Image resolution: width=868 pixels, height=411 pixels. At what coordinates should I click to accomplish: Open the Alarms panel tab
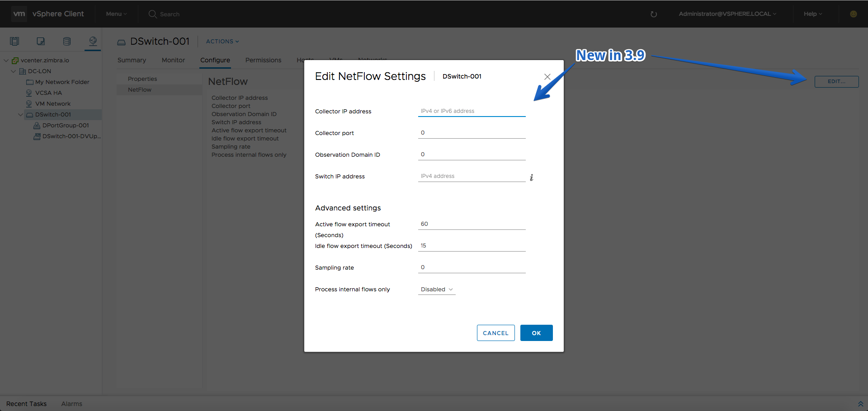coord(72,404)
